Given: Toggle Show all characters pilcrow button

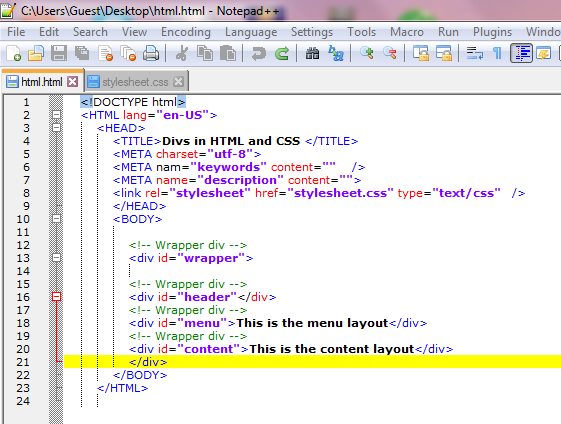Looking at the screenshot, I should pyautogui.click(x=497, y=54).
